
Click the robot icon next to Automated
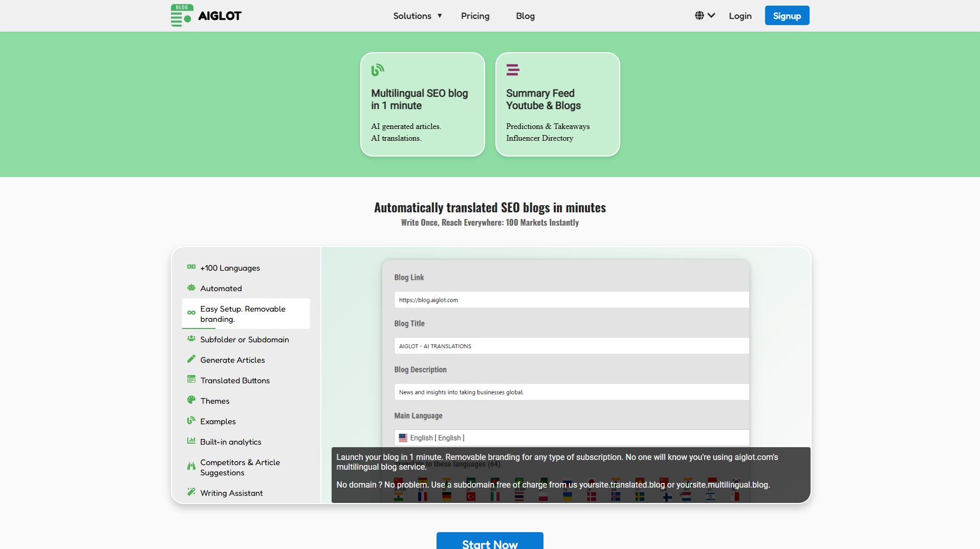pyautogui.click(x=191, y=288)
